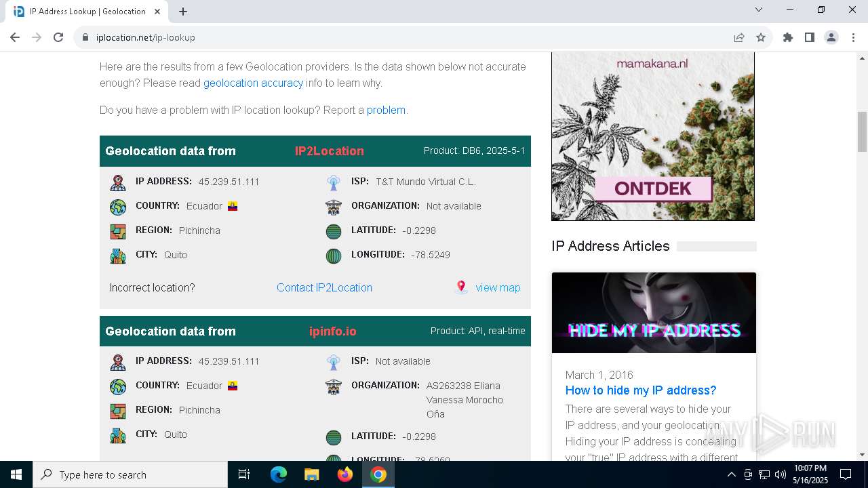Open the Windows Start menu

[x=16, y=474]
